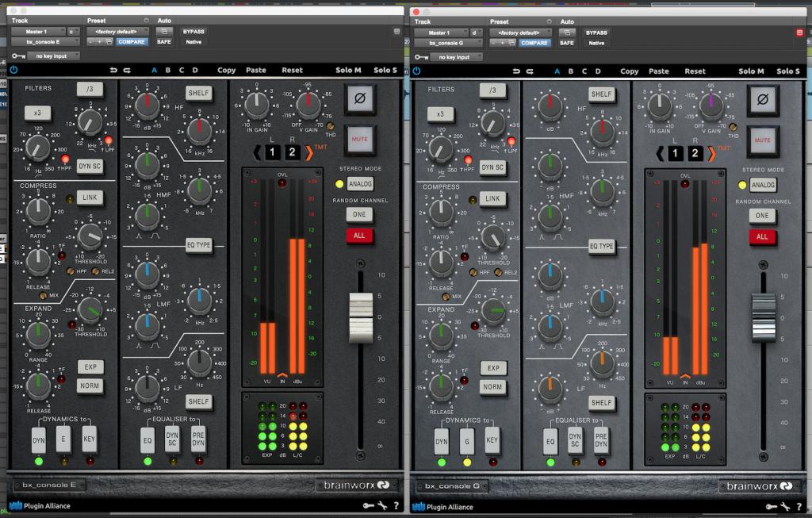Click Reset in bx_console G toolbar
This screenshot has width=812, height=518.
(x=695, y=71)
